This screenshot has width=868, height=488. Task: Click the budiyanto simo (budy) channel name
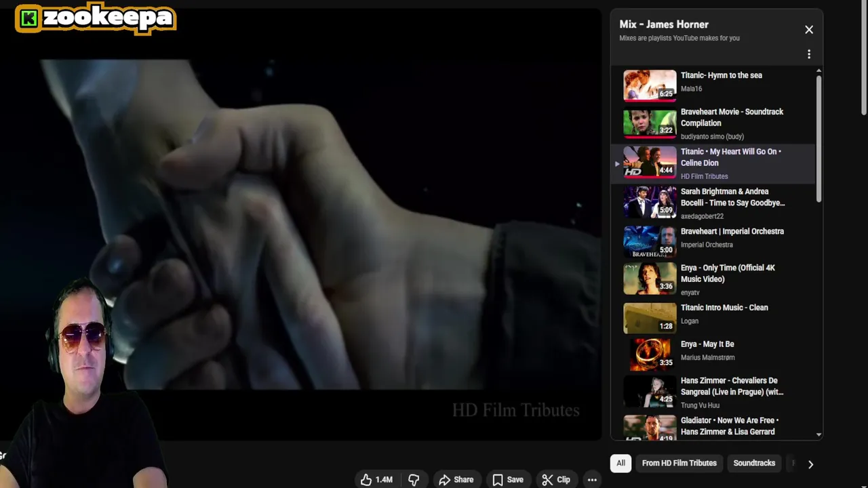point(712,136)
